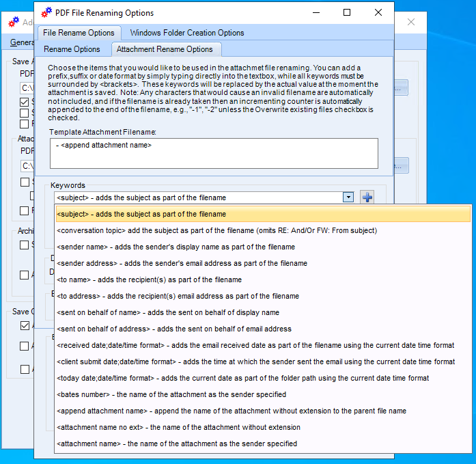Toggle first checked checkbox under Save section in background window
The image size is (476, 464).
point(25,102)
